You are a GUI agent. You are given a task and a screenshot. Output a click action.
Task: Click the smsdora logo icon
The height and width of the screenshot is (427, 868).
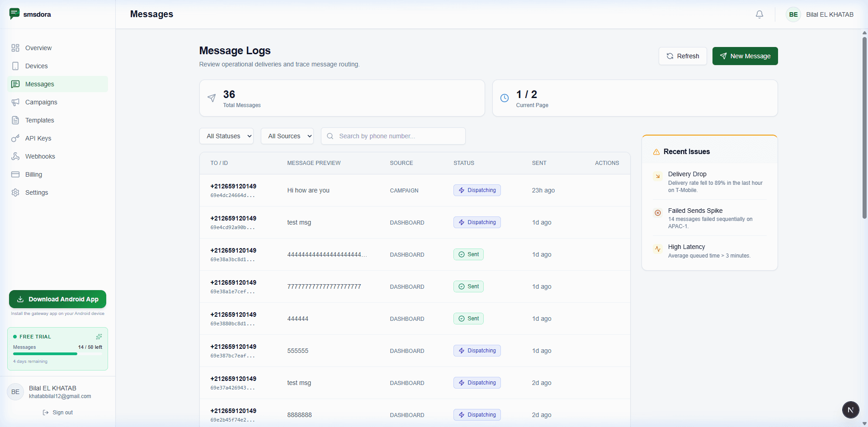pos(15,14)
